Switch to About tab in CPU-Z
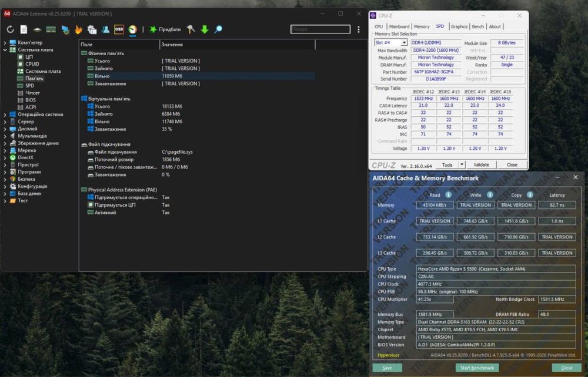588x377 pixels. click(x=495, y=26)
